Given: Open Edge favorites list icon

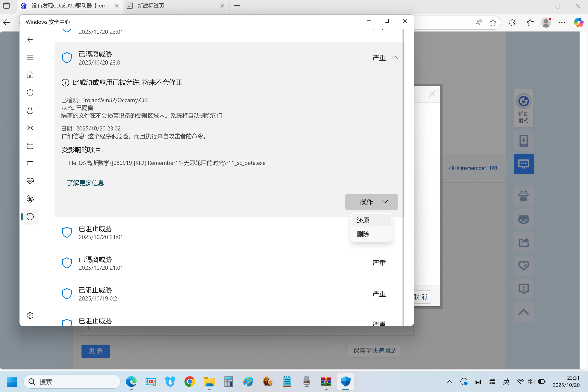Looking at the screenshot, I should [530, 22].
